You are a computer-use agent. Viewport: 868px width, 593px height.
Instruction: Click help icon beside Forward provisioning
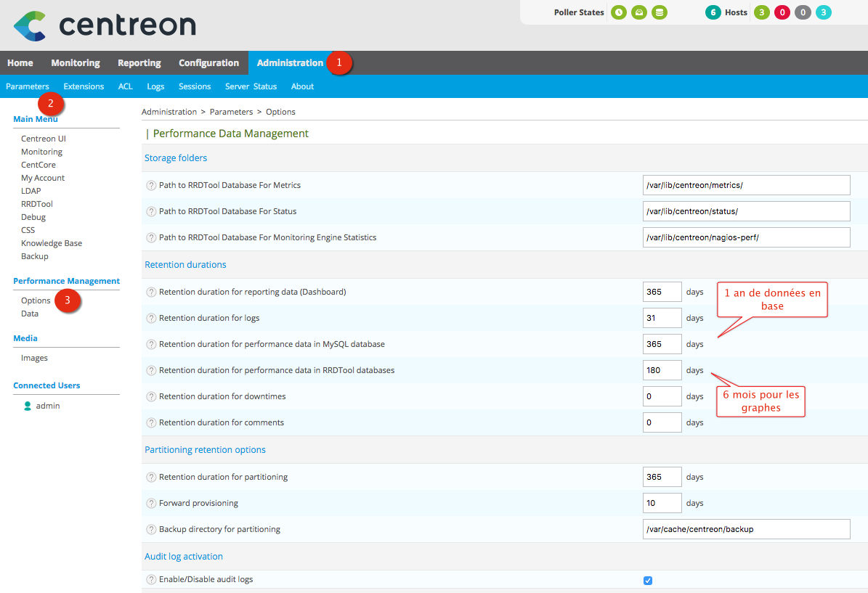[151, 503]
